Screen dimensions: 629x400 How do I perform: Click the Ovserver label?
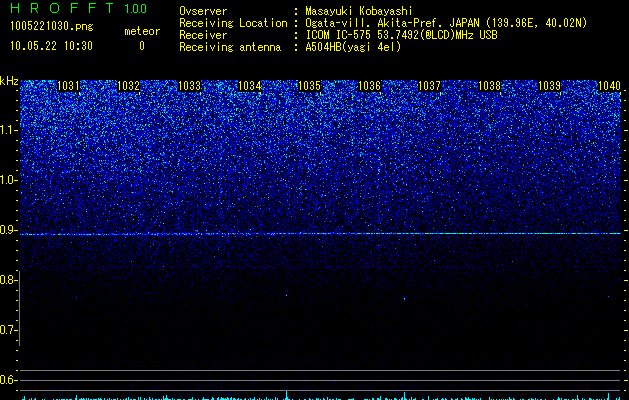(x=203, y=11)
